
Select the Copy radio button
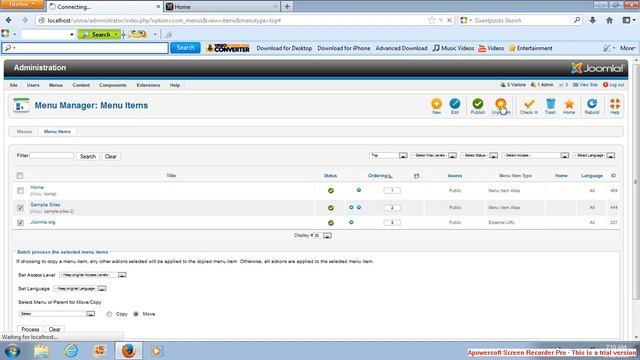pos(109,314)
